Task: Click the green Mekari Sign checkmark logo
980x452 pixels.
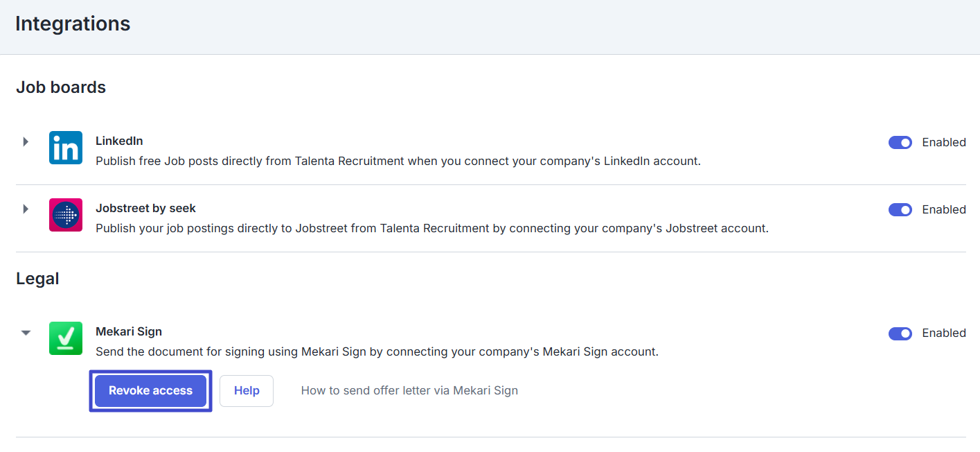Action: pos(66,338)
